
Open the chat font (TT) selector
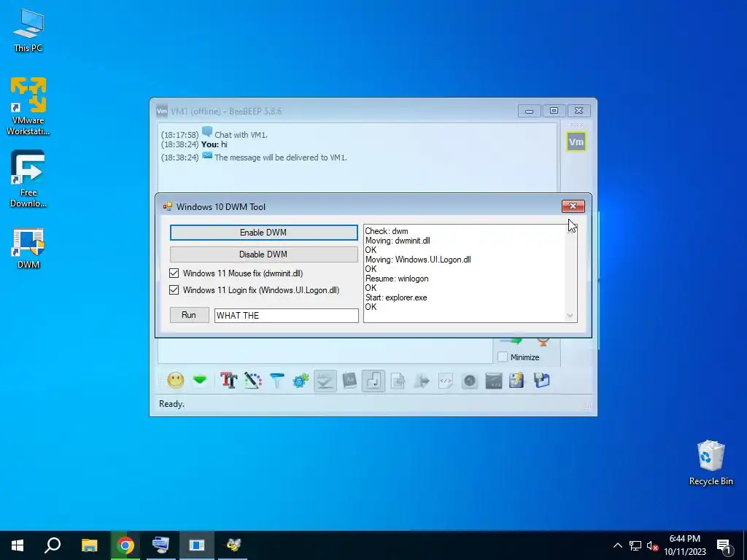[229, 381]
